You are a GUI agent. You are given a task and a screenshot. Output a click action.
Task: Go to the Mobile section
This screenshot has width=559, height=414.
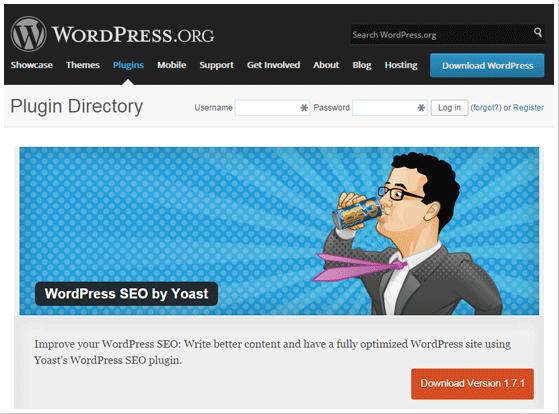pos(172,65)
